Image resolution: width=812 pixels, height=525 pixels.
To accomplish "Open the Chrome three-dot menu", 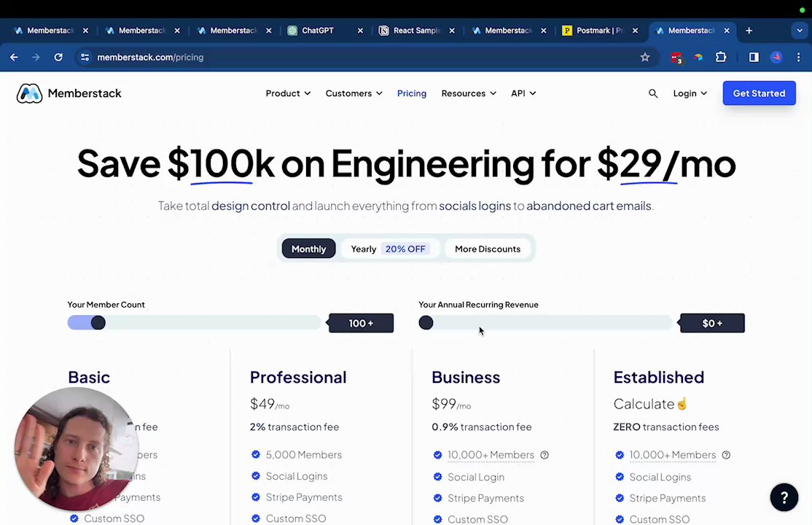I will [x=798, y=57].
